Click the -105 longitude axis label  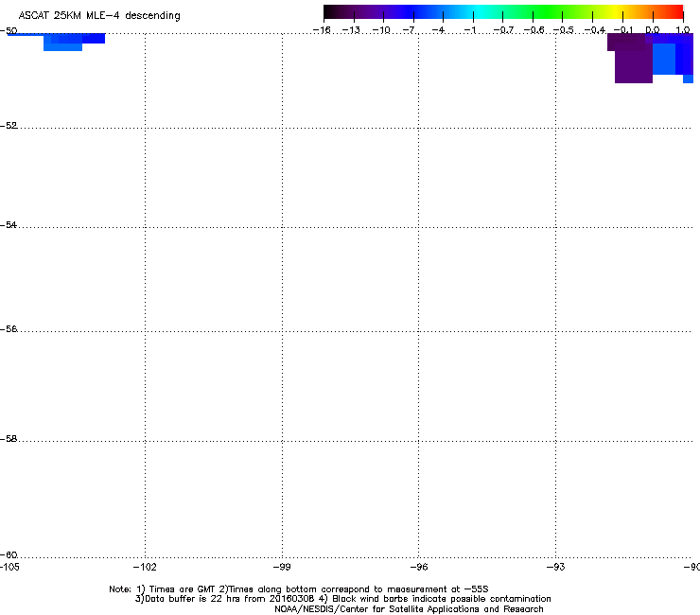tap(9, 567)
